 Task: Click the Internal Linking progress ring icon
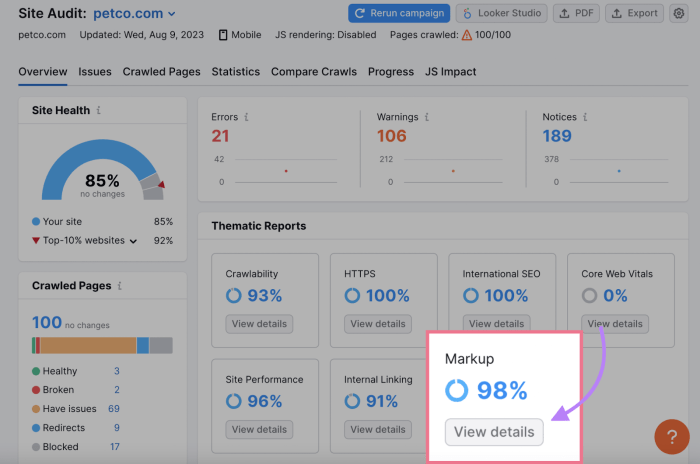(352, 401)
